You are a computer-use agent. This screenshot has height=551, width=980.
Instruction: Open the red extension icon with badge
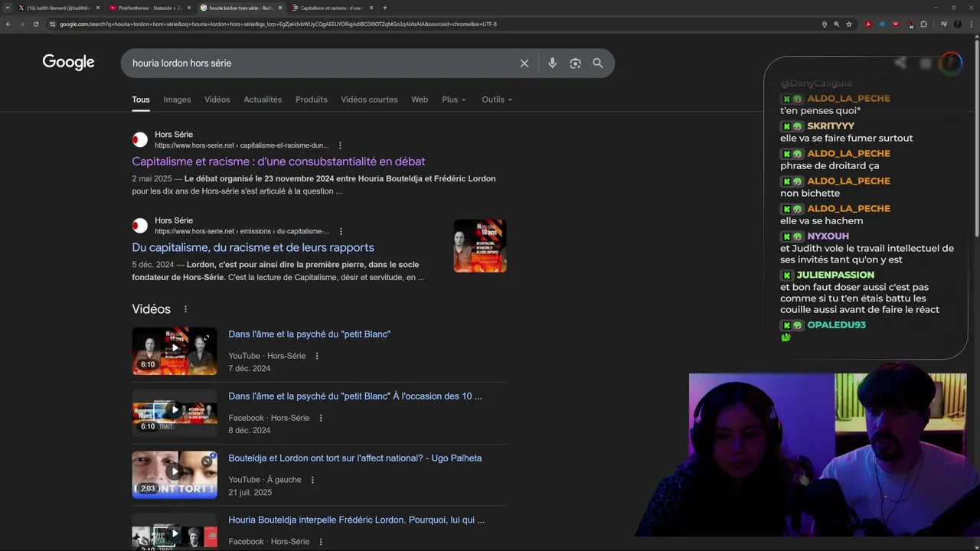[x=910, y=24]
